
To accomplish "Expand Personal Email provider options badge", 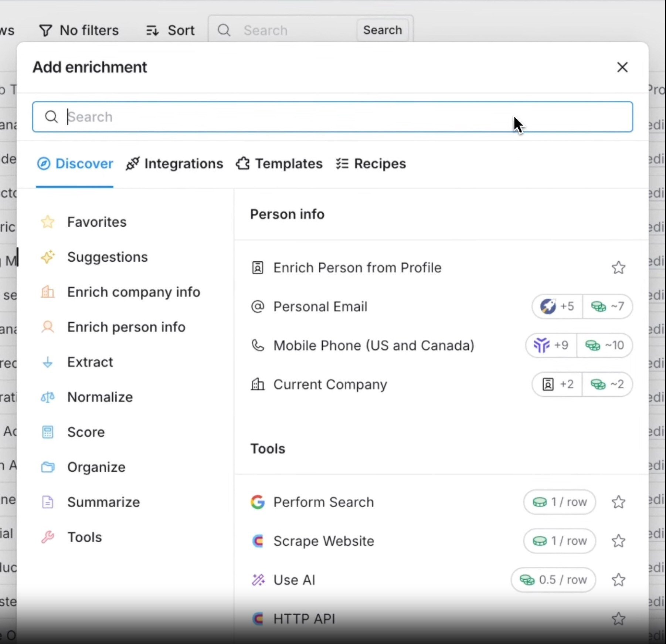I will 557,306.
